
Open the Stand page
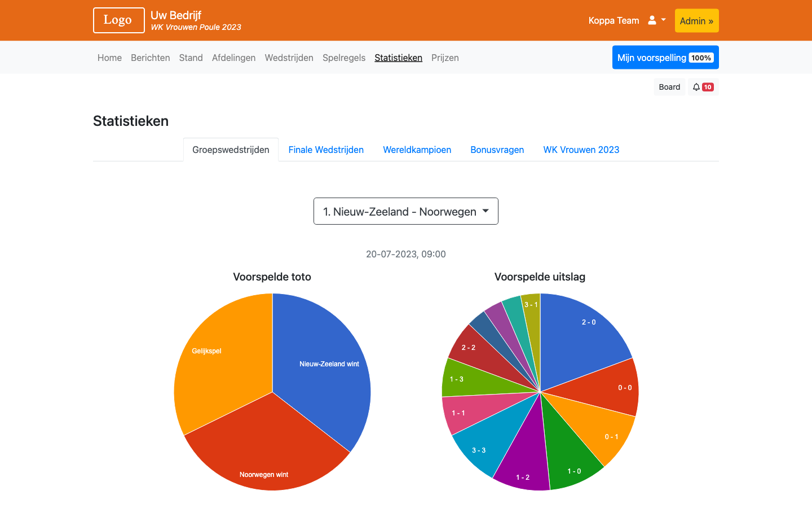(191, 58)
